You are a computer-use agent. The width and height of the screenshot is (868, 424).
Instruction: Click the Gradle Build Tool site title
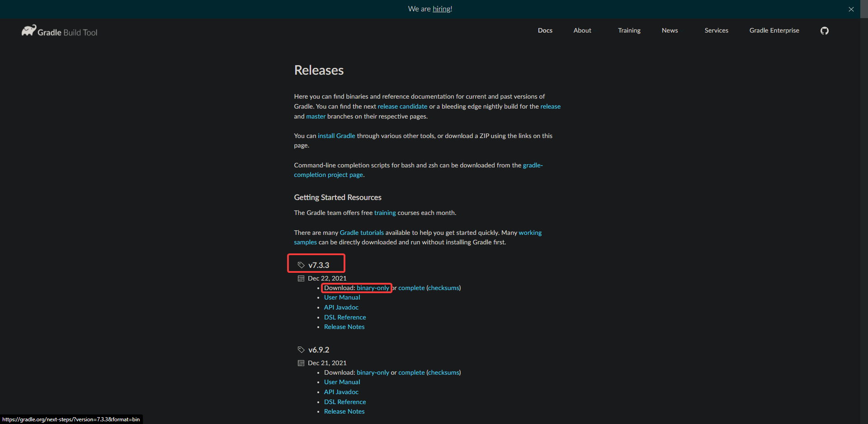[67, 32]
